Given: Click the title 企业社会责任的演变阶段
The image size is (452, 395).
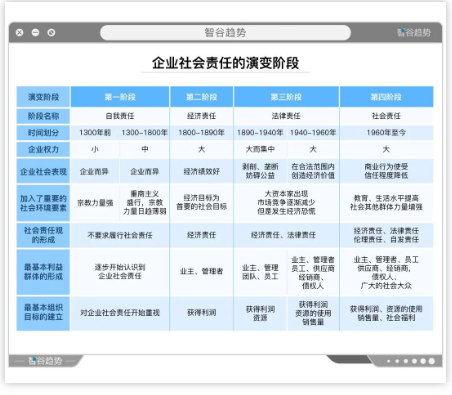Looking at the screenshot, I should point(226,63).
